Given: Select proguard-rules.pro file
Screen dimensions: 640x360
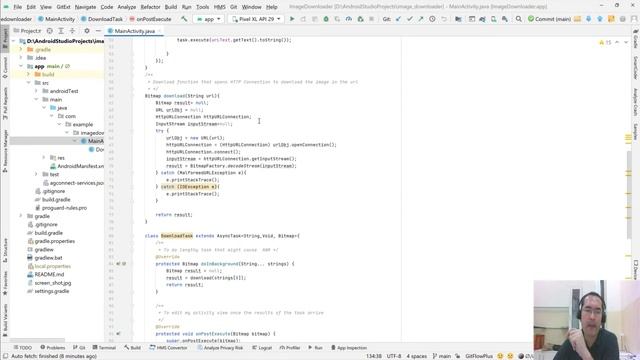Looking at the screenshot, I should (61, 208).
